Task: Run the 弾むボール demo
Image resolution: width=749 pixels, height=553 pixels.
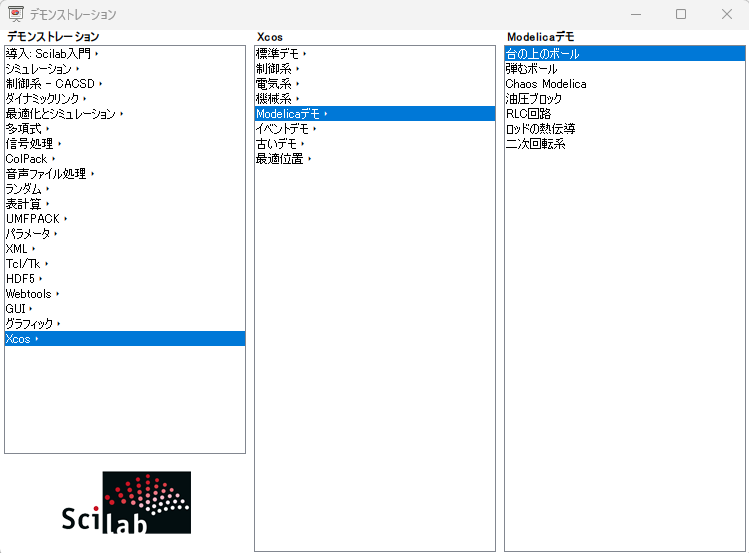Action: pos(625,69)
